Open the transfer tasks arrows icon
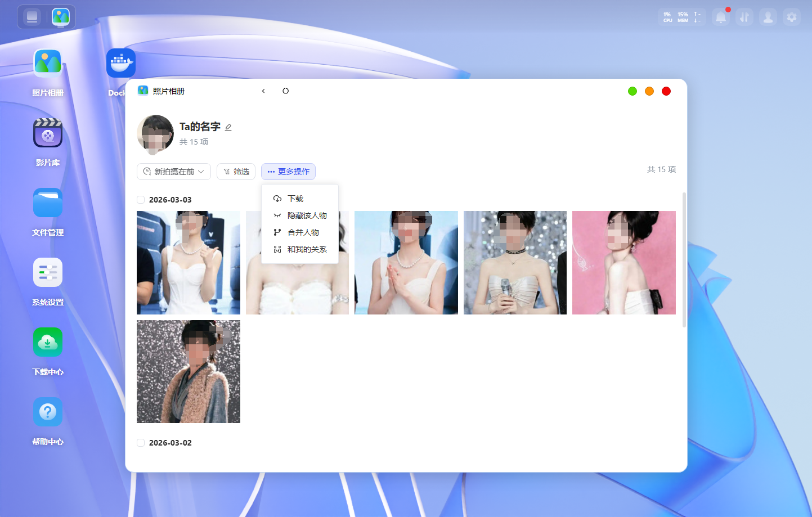812x517 pixels. (x=744, y=17)
